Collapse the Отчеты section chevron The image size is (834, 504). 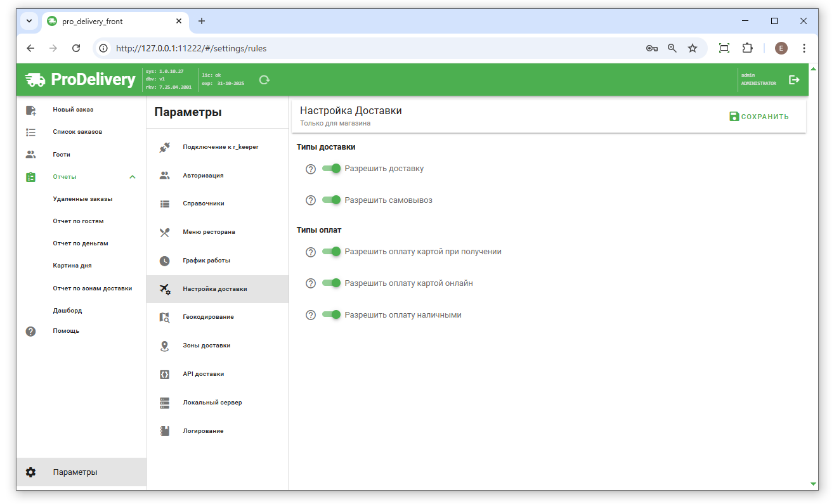click(x=133, y=177)
